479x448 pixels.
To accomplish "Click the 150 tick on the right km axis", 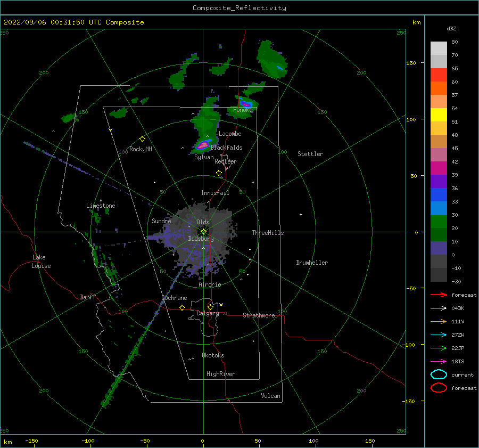I will pyautogui.click(x=411, y=63).
